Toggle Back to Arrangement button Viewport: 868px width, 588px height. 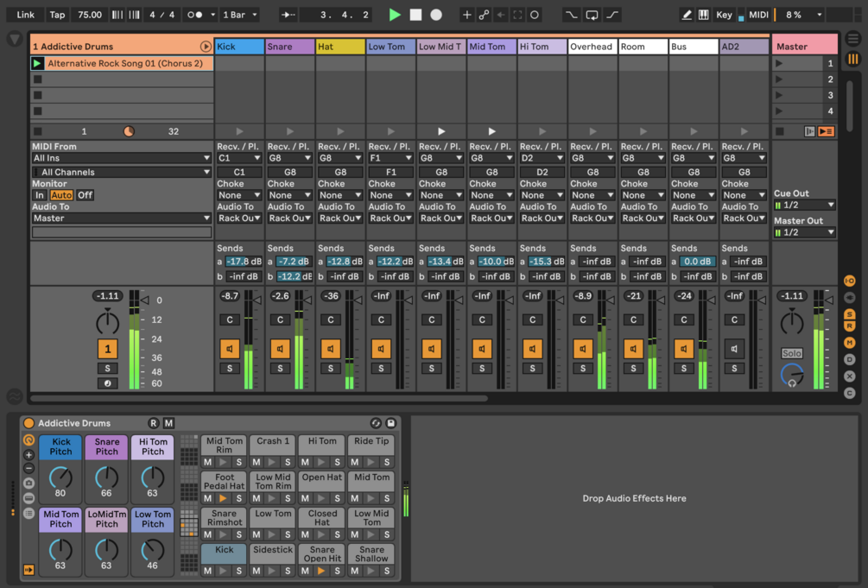(826, 131)
